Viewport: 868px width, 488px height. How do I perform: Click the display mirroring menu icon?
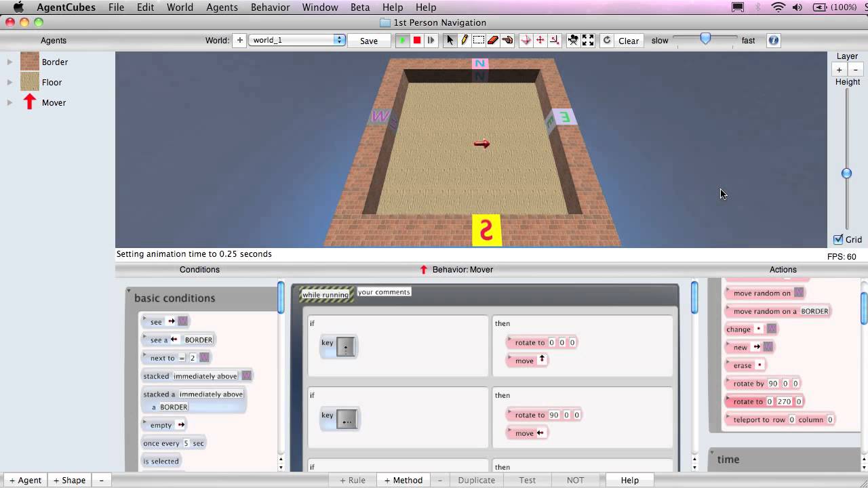click(x=738, y=7)
